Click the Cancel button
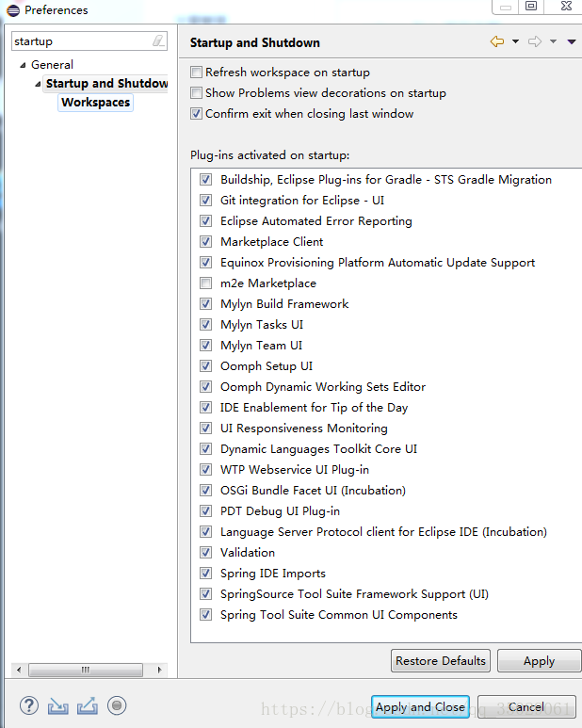 (526, 706)
